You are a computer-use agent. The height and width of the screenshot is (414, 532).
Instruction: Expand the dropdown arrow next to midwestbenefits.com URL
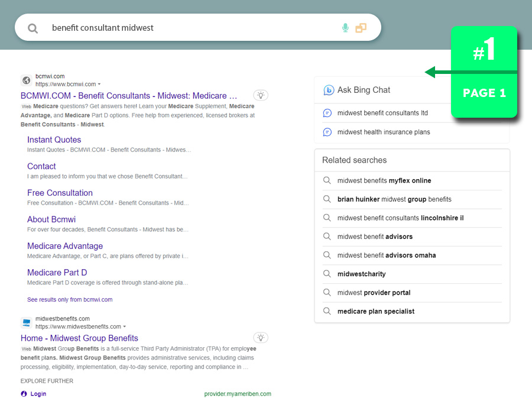point(125,326)
